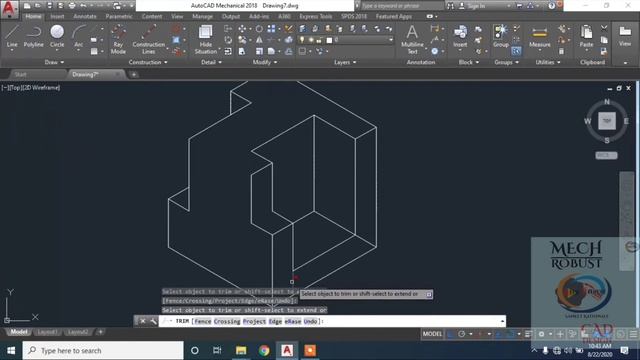Viewport: 640px width, 360px height.
Task: Open the Customization menu in status bar
Action: [x=633, y=334]
